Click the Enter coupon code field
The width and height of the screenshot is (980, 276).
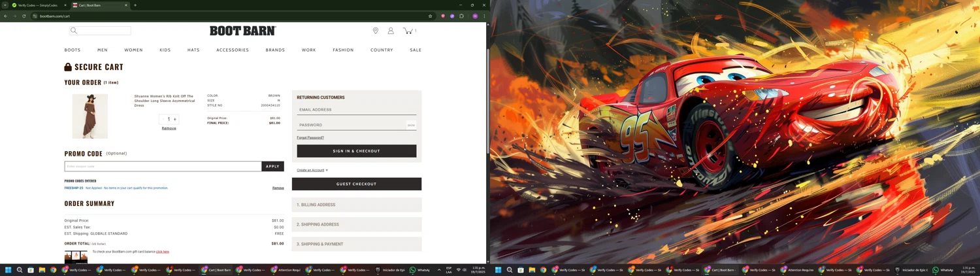click(163, 166)
